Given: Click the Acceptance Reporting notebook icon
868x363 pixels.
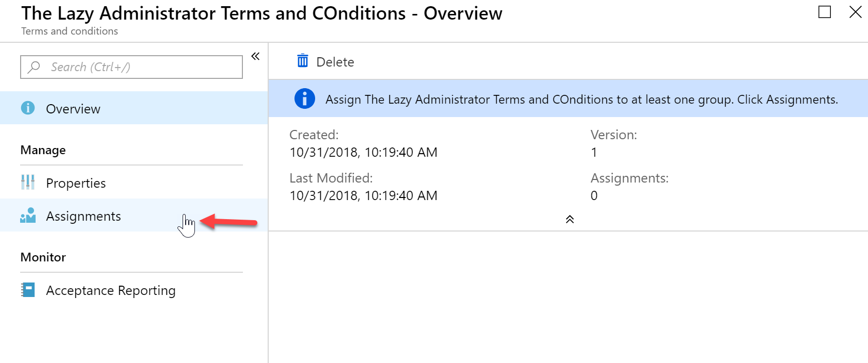Looking at the screenshot, I should (x=28, y=290).
